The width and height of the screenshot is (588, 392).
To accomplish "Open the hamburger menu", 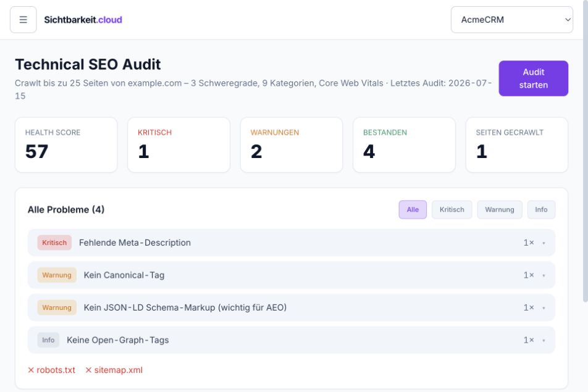I will [x=23, y=20].
